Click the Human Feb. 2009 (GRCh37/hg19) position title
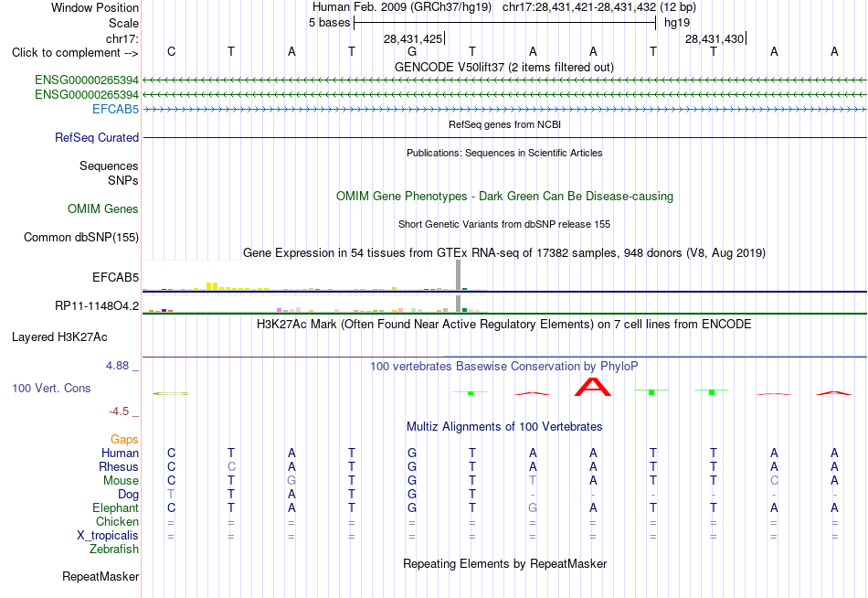Image resolution: width=868 pixels, height=598 pixels. click(x=401, y=7)
